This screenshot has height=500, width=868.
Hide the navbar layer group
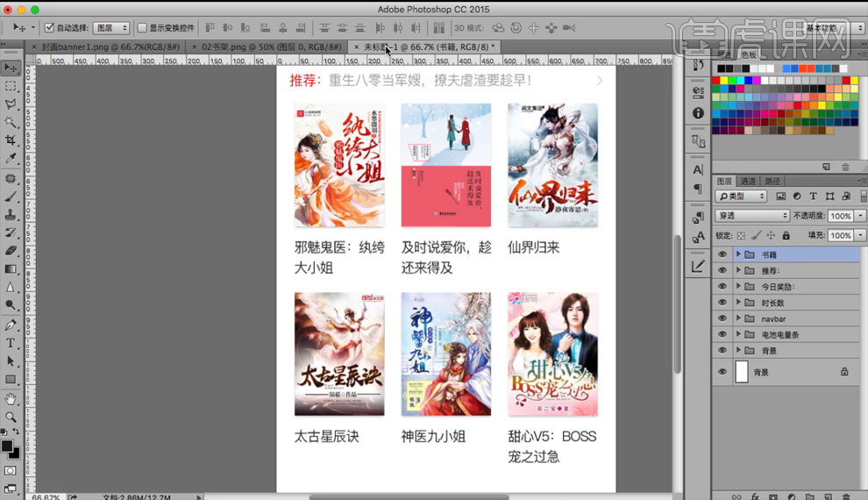click(x=722, y=318)
